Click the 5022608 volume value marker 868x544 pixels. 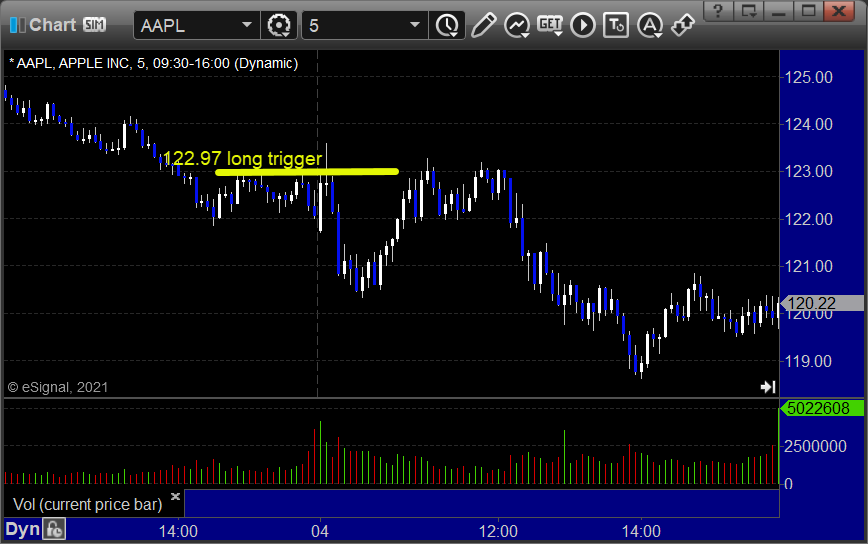point(822,408)
